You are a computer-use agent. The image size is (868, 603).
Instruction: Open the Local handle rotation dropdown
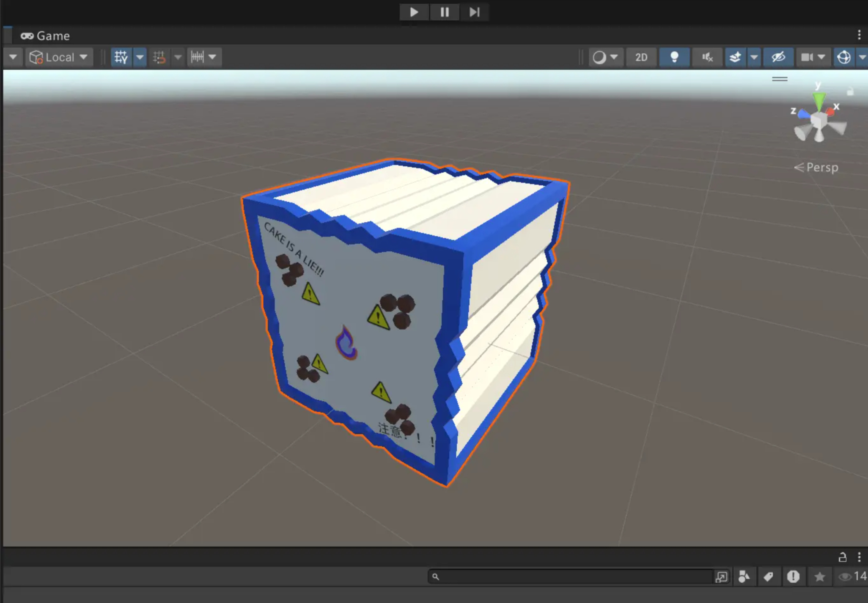tap(58, 57)
